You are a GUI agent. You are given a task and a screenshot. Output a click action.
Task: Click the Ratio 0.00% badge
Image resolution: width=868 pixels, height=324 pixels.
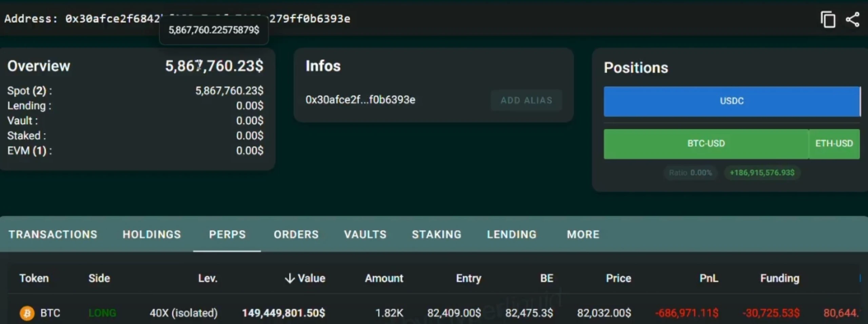[690, 173]
